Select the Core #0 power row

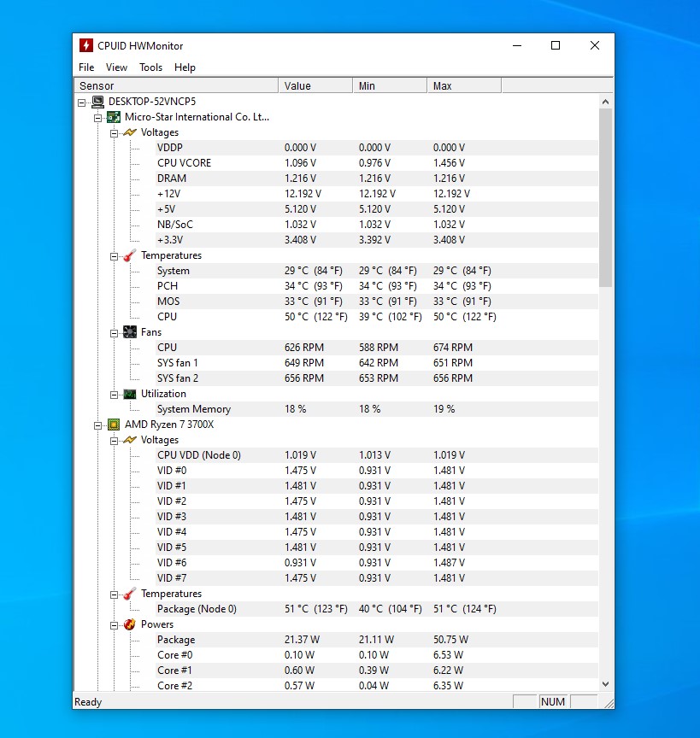click(377, 655)
